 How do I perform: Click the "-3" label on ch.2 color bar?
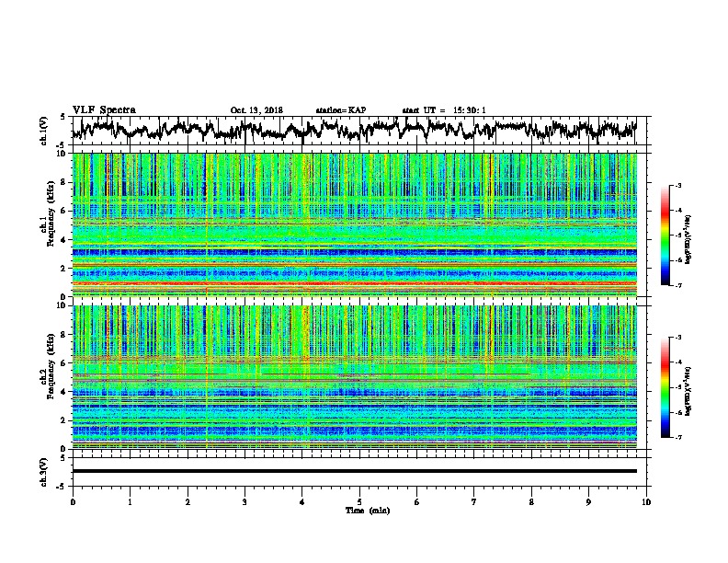(x=678, y=338)
